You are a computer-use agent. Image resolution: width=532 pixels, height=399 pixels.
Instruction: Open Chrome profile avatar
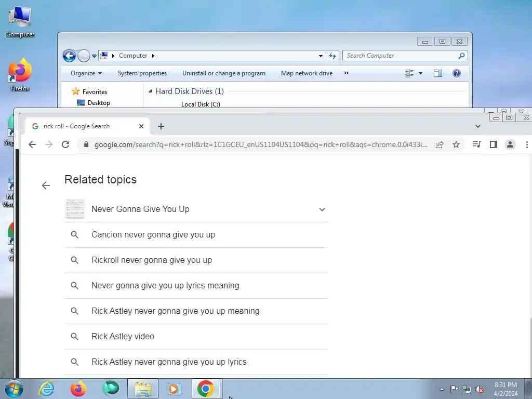[x=510, y=144]
